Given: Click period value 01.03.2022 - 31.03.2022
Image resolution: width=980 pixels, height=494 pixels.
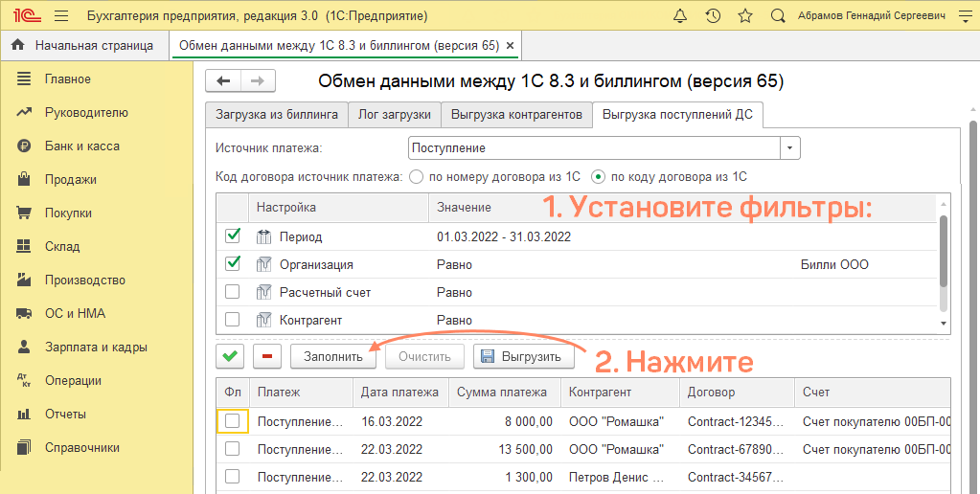Looking at the screenshot, I should (x=504, y=237).
